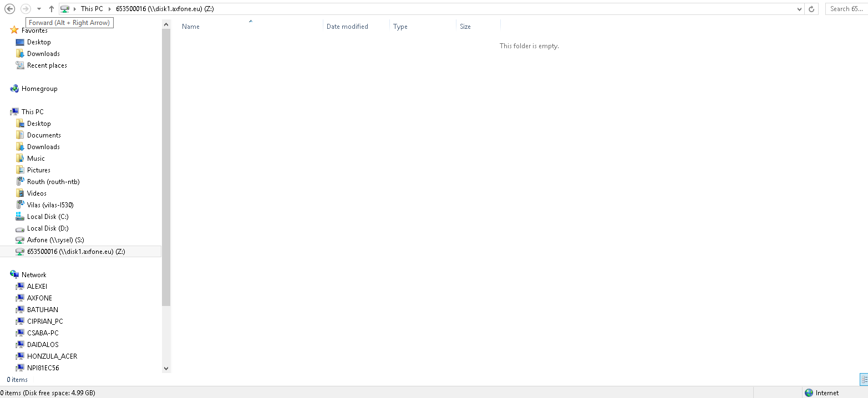Screen dimensions: 868x398
Task: Refresh the current folder view
Action: tap(812, 9)
